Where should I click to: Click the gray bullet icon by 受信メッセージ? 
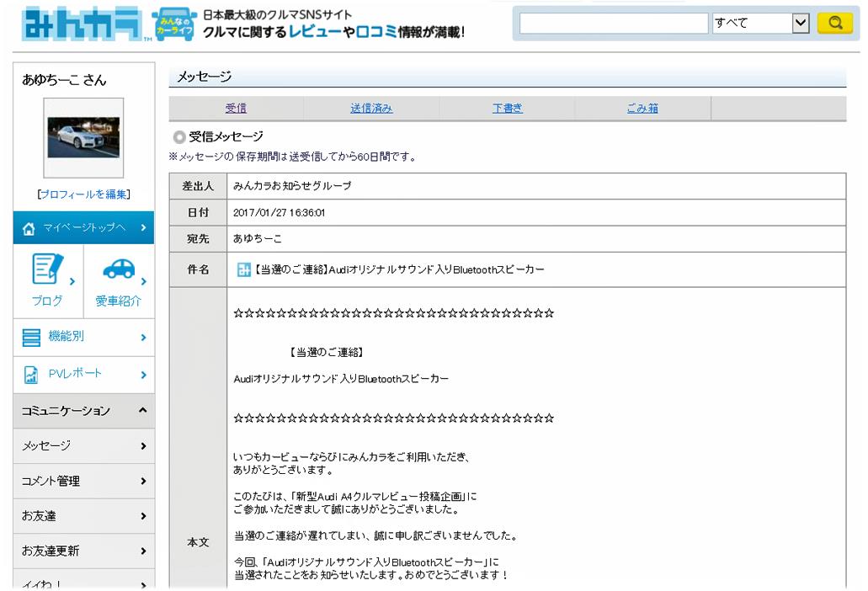coord(178,136)
